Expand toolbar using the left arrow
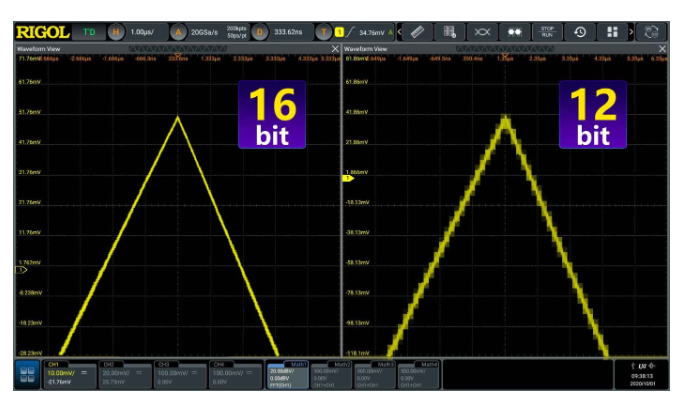 [399, 32]
